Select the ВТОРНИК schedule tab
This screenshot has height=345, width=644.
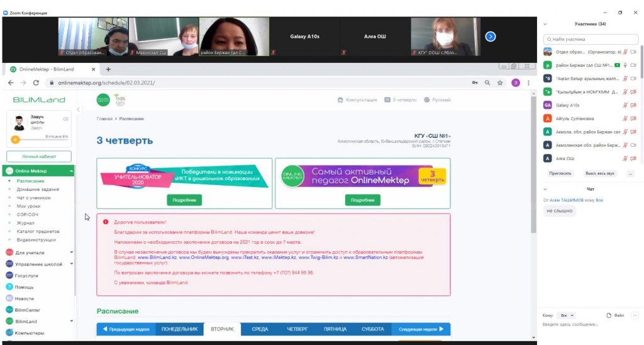pos(222,329)
